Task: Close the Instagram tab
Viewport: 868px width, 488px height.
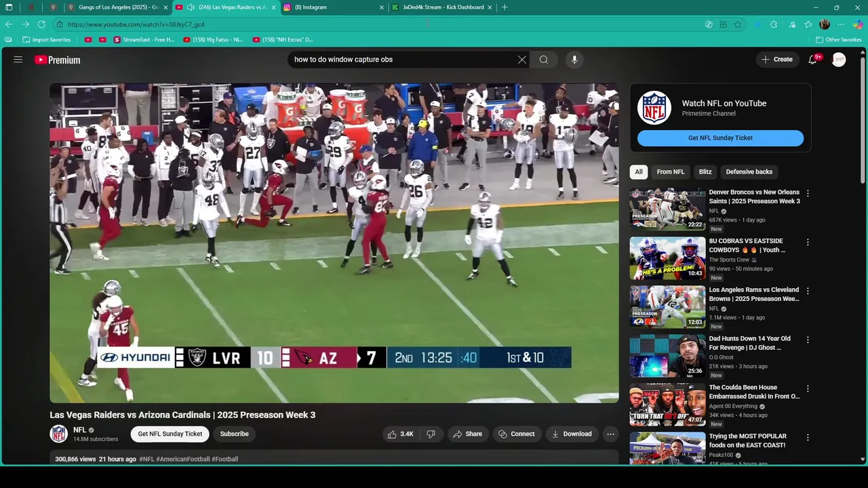Action: point(382,7)
